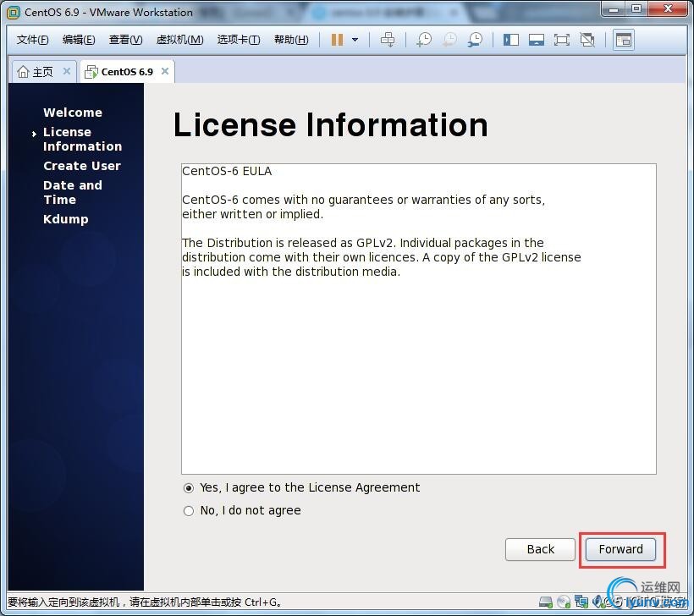Open the 编辑(E) menu
This screenshot has height=616, width=694.
point(79,40)
